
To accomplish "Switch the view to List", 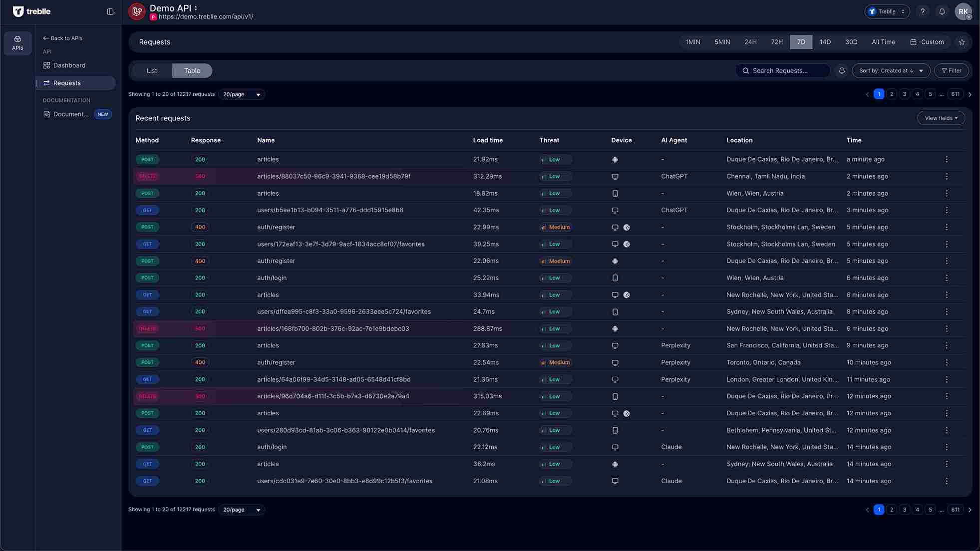I will coord(151,70).
